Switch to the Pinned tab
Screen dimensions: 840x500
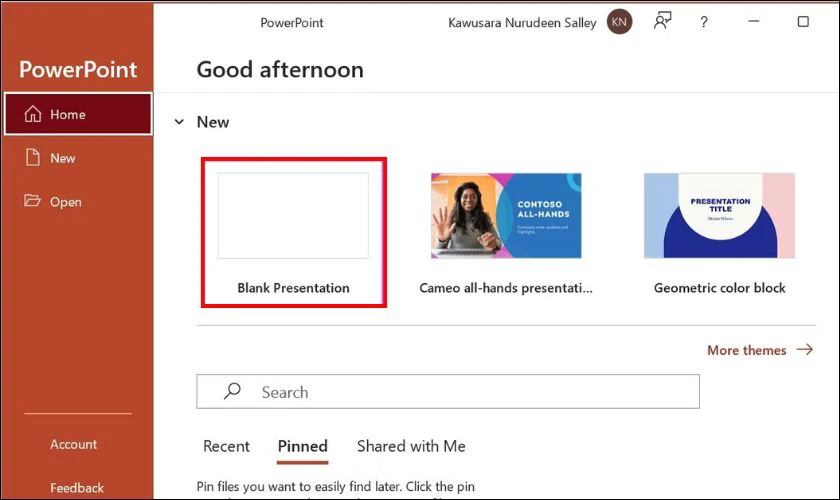tap(303, 446)
